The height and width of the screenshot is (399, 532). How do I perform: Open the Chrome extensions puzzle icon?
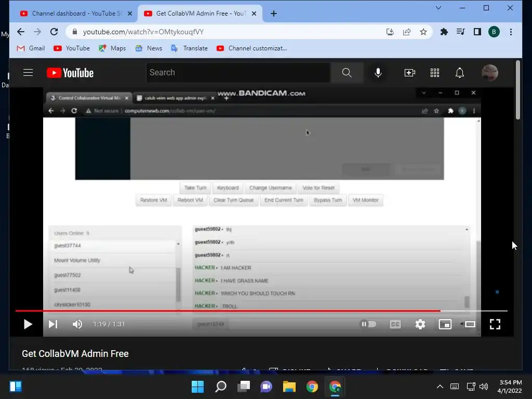tap(444, 32)
